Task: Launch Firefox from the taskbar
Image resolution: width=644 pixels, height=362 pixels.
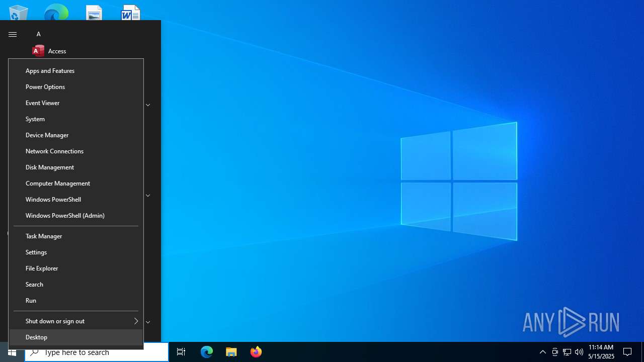Action: (x=256, y=352)
